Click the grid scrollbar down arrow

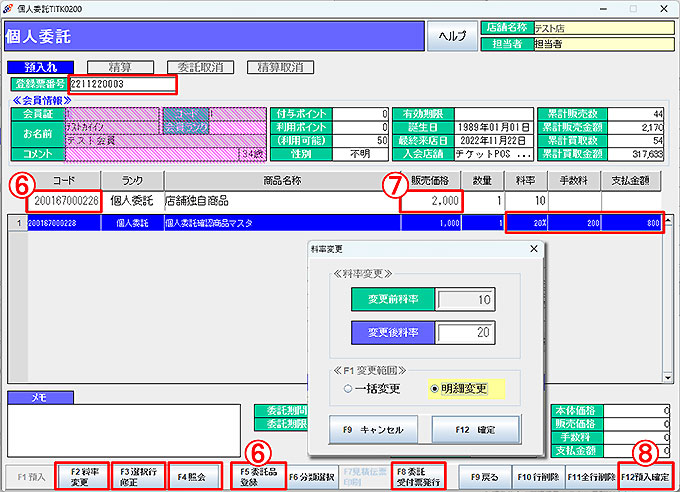click(668, 377)
